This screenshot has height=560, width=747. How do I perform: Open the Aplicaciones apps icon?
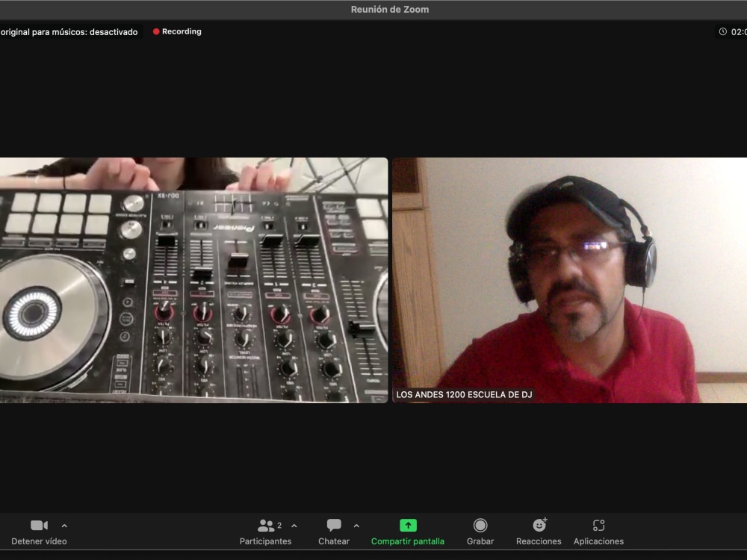[598, 525]
